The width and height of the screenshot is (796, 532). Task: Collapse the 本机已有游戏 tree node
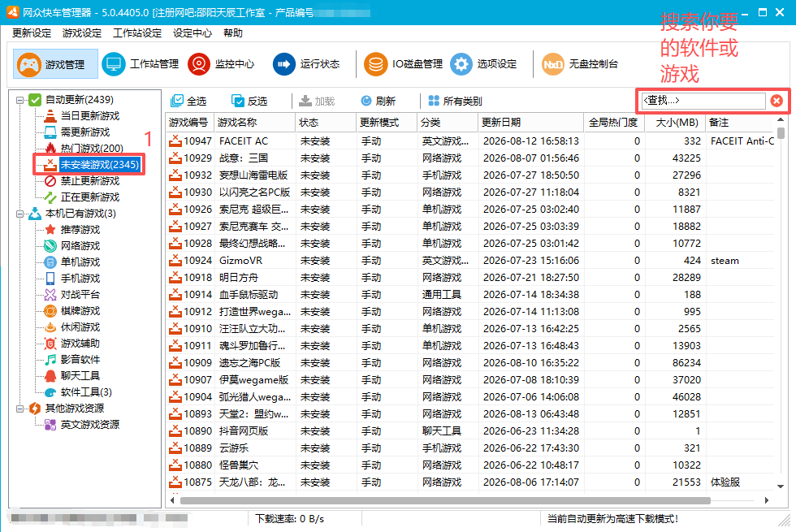pyautogui.click(x=19, y=214)
